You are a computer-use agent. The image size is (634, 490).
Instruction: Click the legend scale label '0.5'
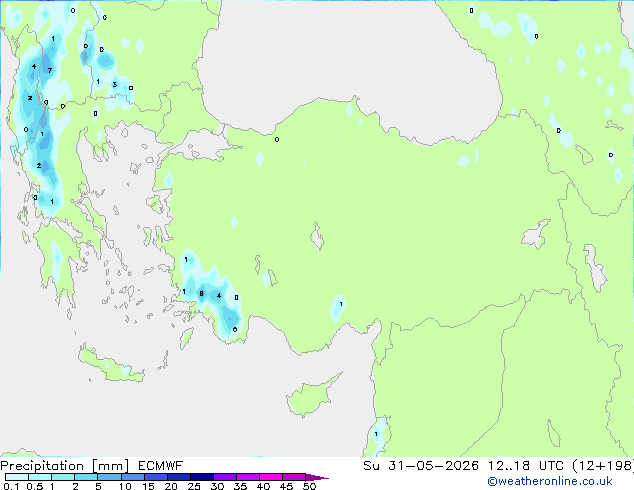pyautogui.click(x=35, y=486)
